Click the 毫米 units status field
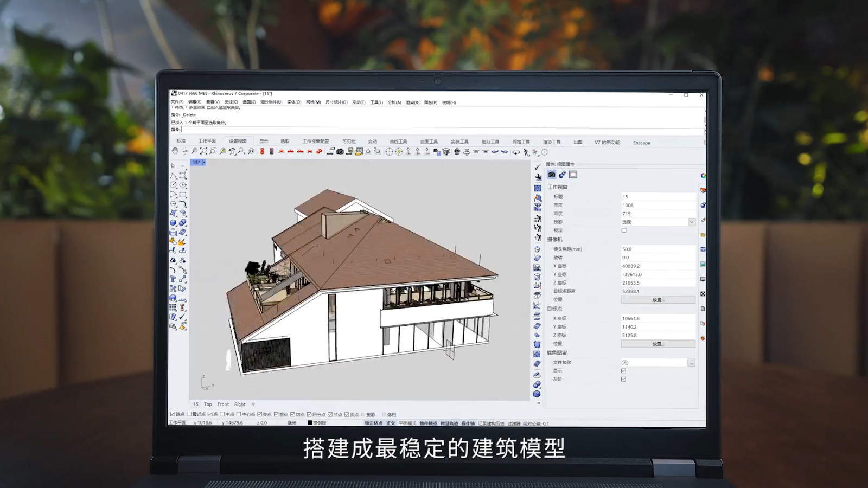Viewport: 868px width, 488px height. (292, 423)
